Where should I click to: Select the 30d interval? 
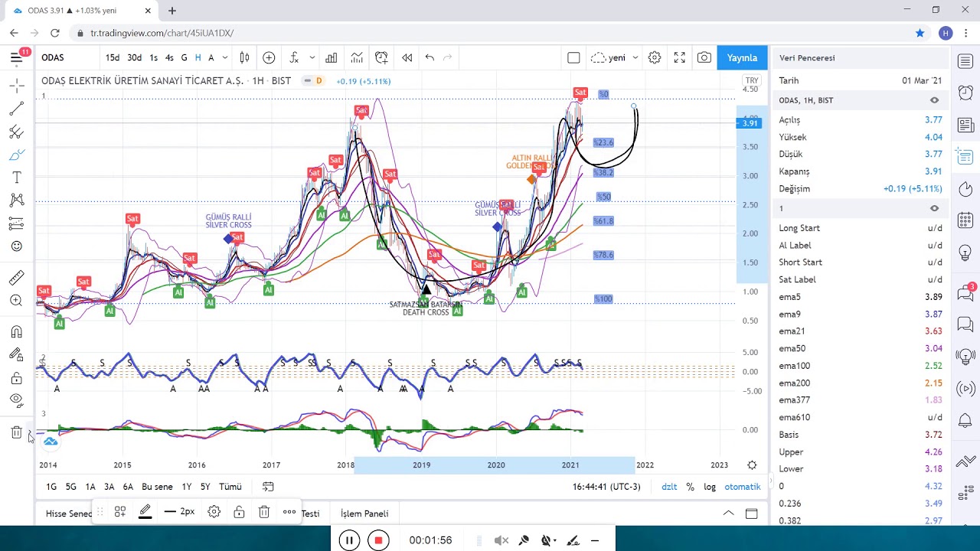coord(134,57)
